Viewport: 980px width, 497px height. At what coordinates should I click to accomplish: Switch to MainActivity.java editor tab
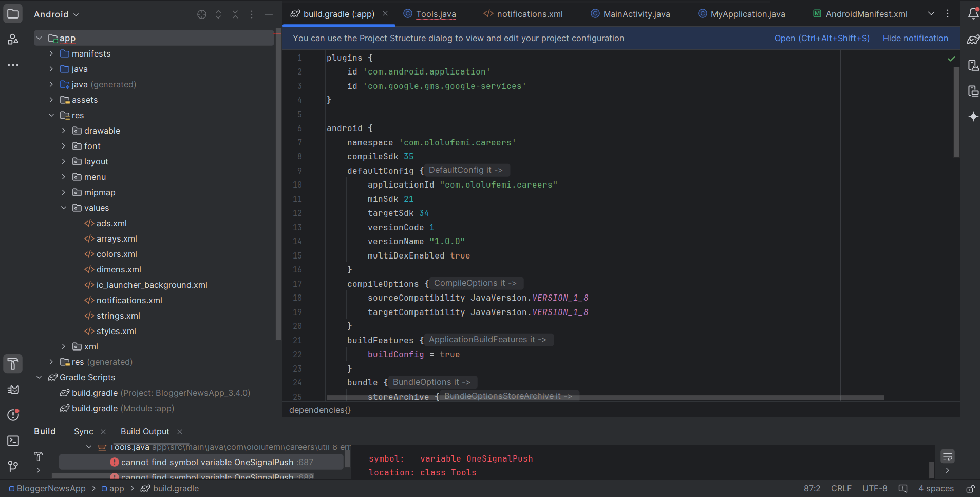[630, 14]
